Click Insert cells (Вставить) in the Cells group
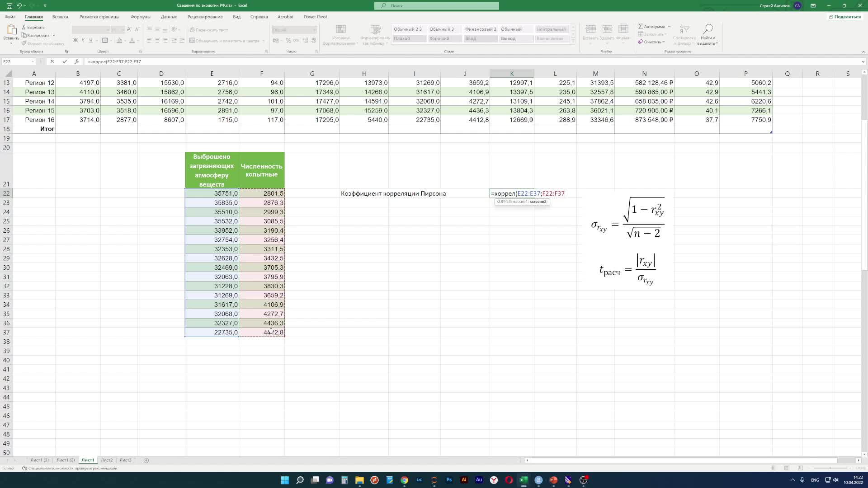 pyautogui.click(x=590, y=34)
